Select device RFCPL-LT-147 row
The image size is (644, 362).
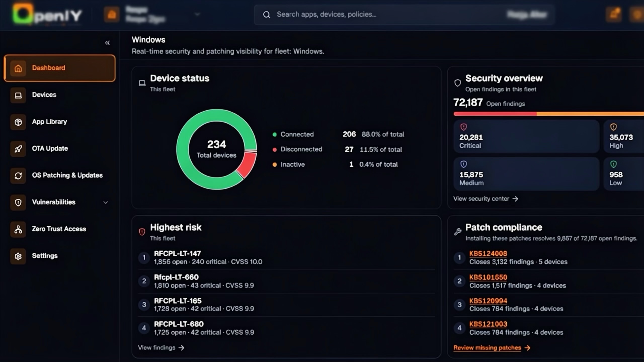coord(286,257)
